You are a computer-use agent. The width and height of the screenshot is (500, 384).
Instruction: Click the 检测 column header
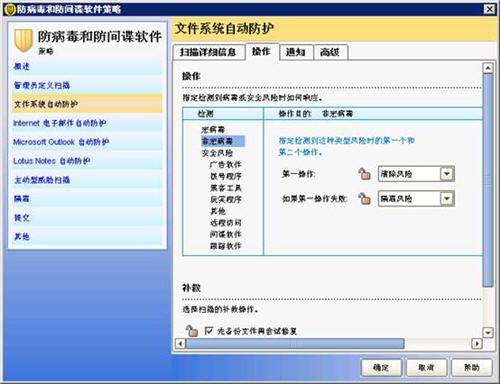point(223,114)
